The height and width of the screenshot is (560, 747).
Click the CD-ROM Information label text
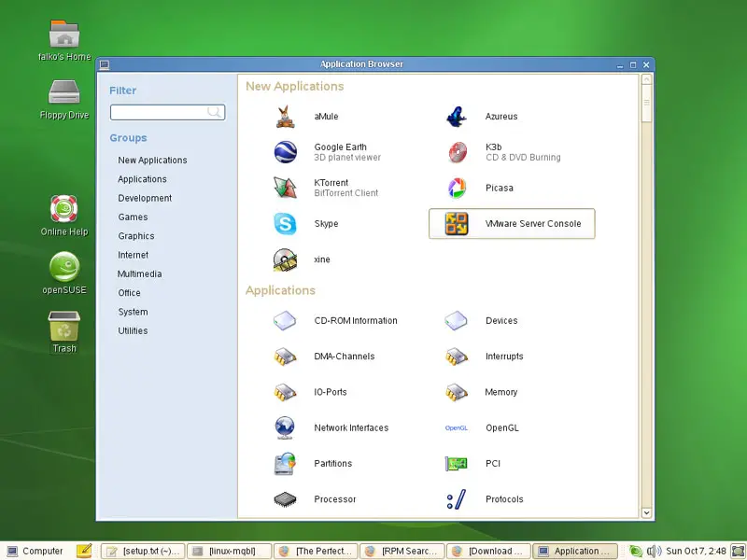[356, 321]
